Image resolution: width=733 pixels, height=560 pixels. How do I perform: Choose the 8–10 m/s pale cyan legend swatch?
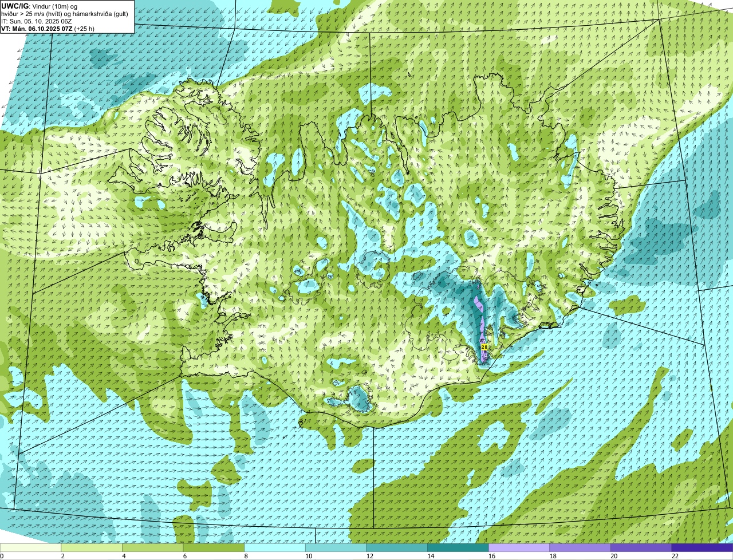pyautogui.click(x=275, y=547)
